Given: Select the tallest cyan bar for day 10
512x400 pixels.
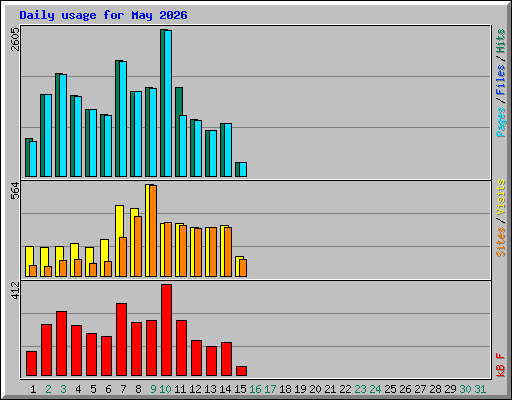Looking at the screenshot, I should click(x=168, y=103).
